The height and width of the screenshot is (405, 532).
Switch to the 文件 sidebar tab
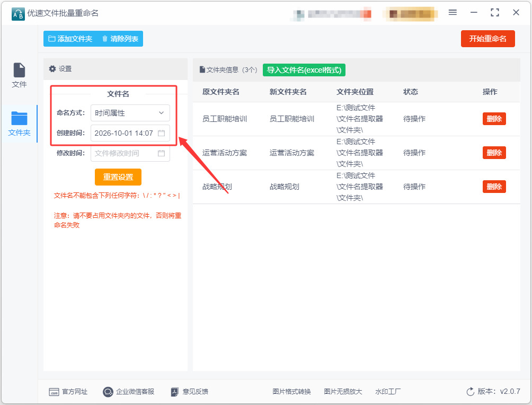(19, 75)
